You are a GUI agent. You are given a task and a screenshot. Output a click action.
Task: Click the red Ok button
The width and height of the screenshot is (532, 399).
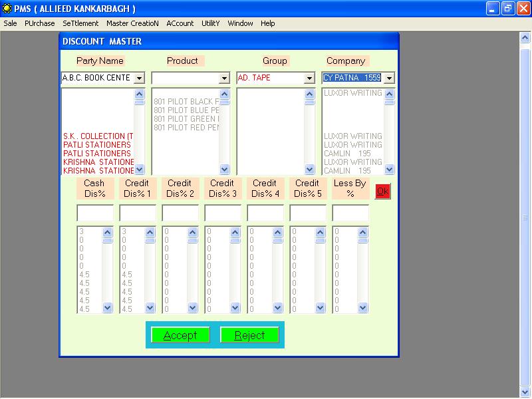point(382,191)
